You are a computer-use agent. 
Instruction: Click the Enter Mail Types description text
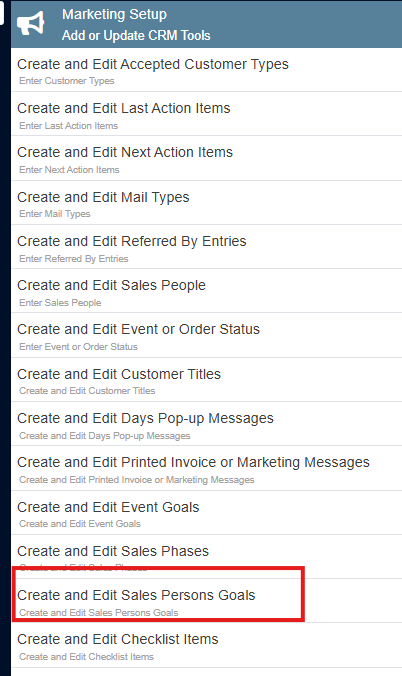tap(55, 213)
